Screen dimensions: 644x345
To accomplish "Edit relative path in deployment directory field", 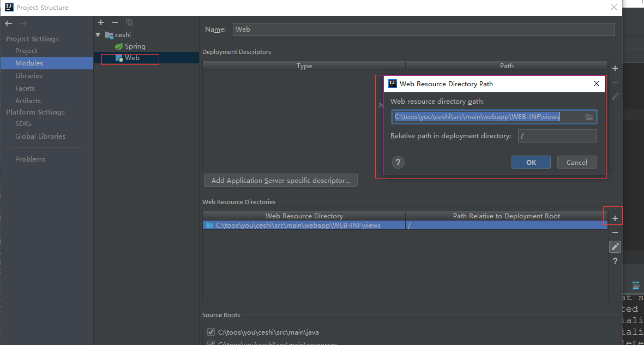I will (x=557, y=136).
